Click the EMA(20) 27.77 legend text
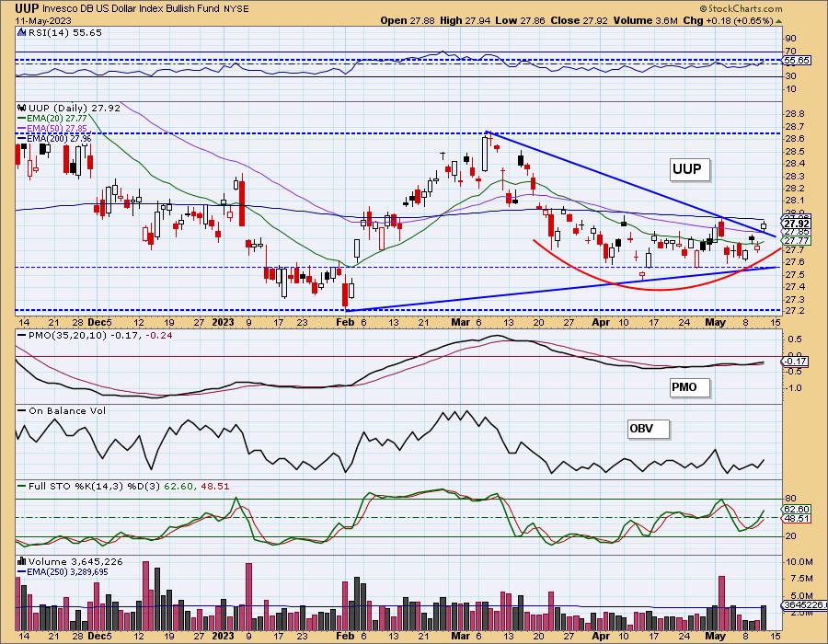Viewport: 828px width, 644px height. (x=56, y=119)
